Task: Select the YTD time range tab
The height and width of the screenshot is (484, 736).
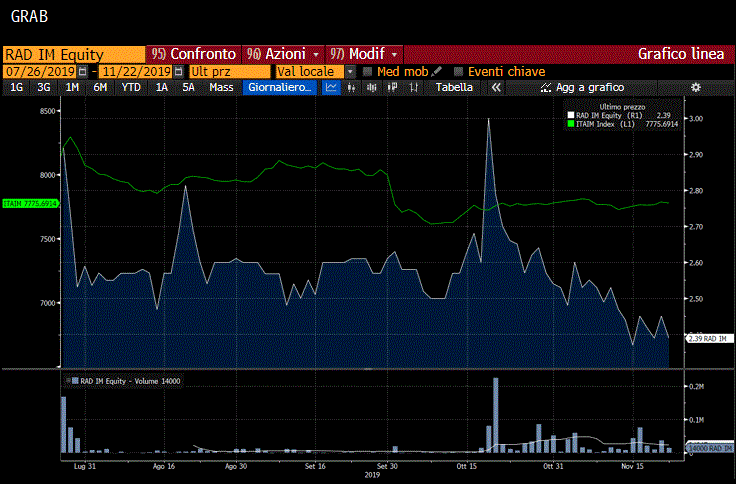Action: 131,88
